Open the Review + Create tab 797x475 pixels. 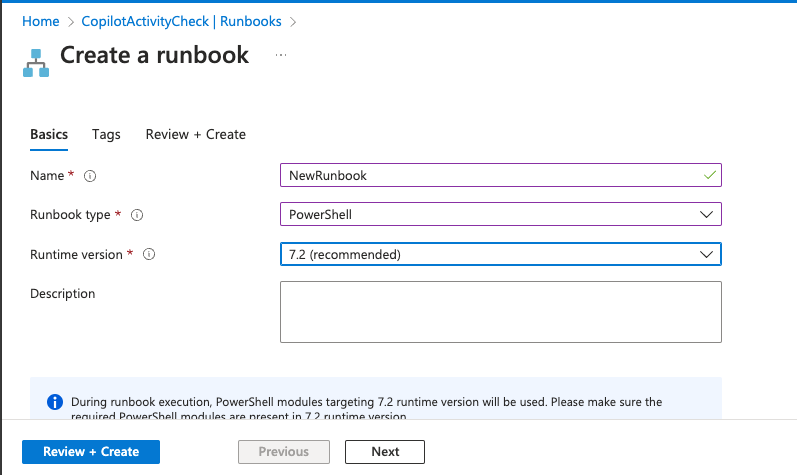[x=195, y=134]
